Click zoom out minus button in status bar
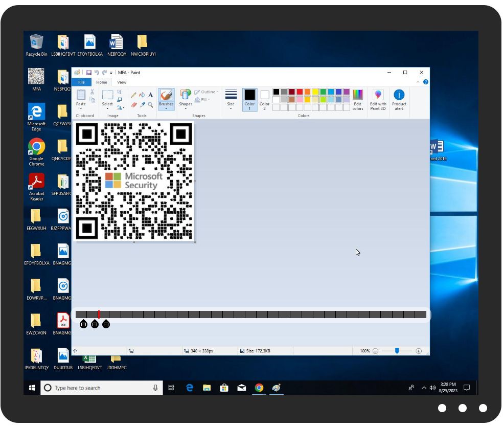Screen dimensions: 504x427 coord(375,351)
